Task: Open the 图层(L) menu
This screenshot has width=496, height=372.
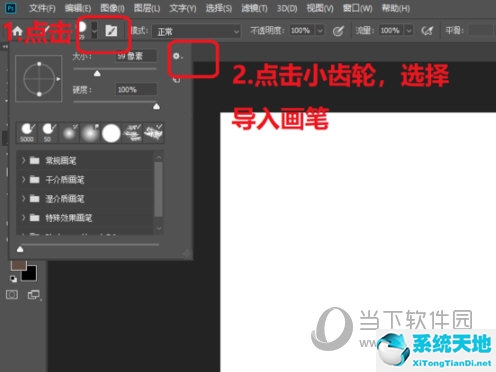Action: [x=147, y=8]
